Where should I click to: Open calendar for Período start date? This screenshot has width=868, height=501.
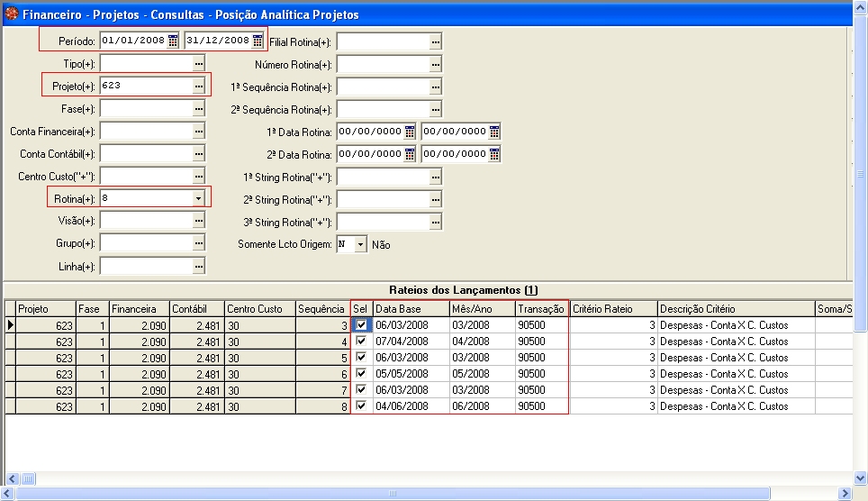[173, 41]
